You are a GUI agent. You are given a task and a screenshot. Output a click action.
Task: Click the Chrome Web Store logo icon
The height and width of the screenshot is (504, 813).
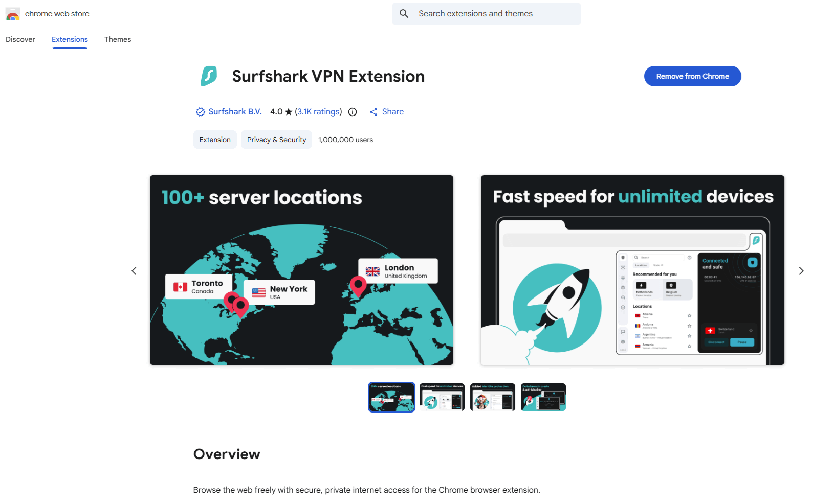pos(13,14)
